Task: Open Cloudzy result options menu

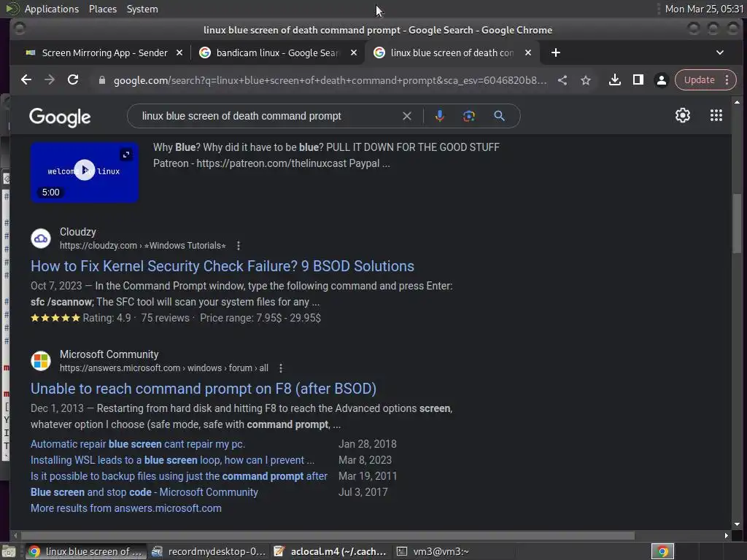Action: click(x=239, y=246)
